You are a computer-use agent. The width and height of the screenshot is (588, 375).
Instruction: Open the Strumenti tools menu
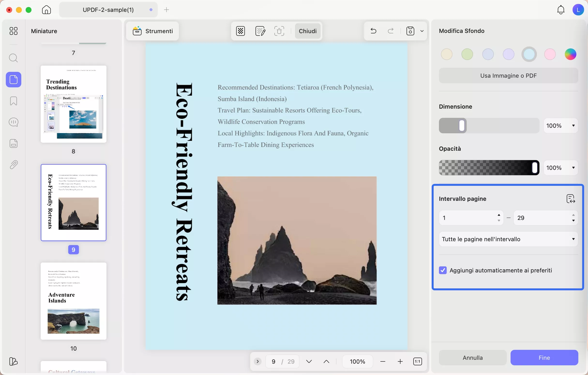[152, 31]
